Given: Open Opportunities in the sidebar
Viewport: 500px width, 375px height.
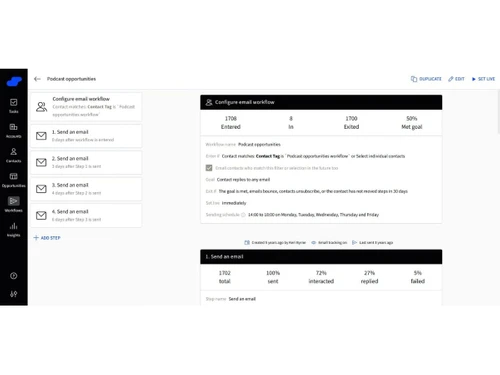Looking at the screenshot, I should [14, 180].
